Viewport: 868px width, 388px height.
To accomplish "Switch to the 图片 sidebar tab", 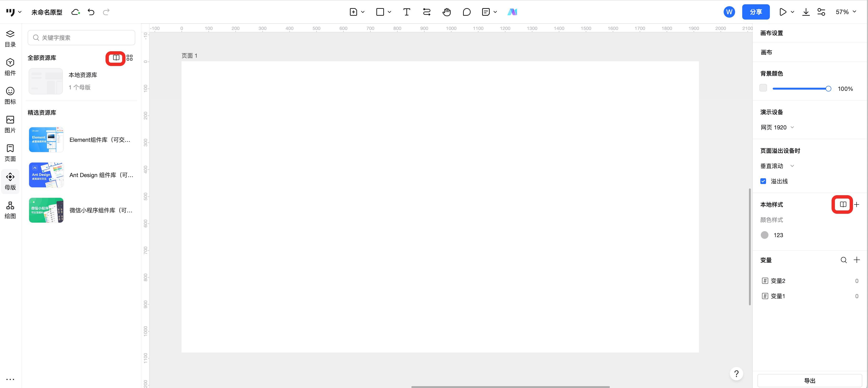I will (x=10, y=125).
